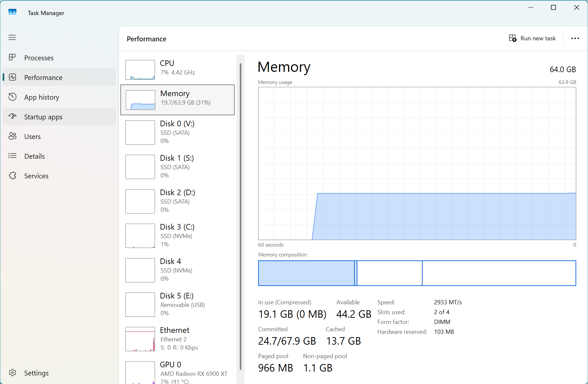
Task: Select Disk 3 (C:) NVMe entry
Action: click(x=178, y=235)
